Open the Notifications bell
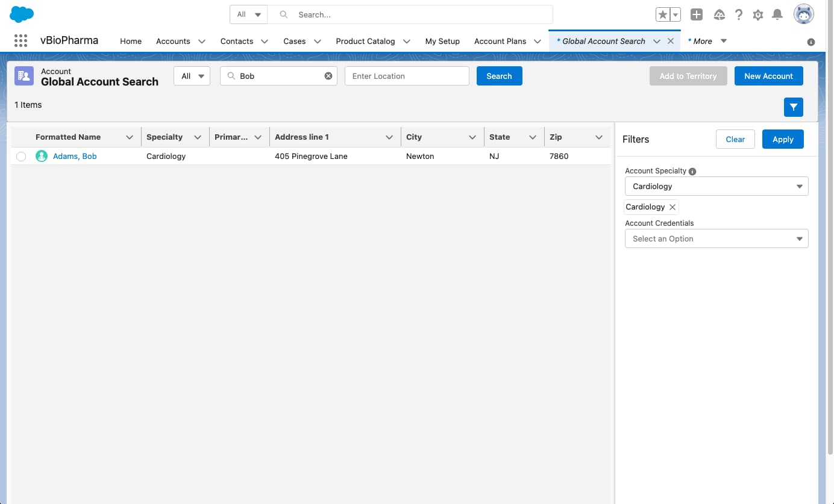 point(777,15)
